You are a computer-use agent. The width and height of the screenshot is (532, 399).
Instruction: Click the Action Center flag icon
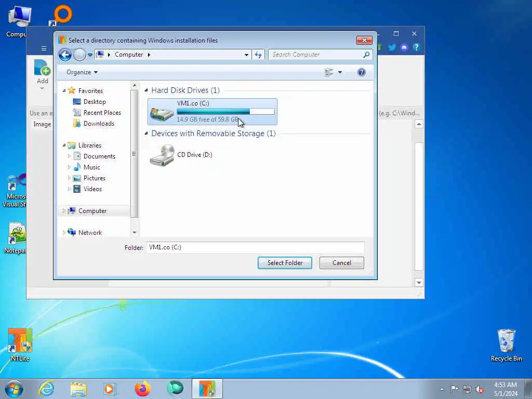coord(454,389)
